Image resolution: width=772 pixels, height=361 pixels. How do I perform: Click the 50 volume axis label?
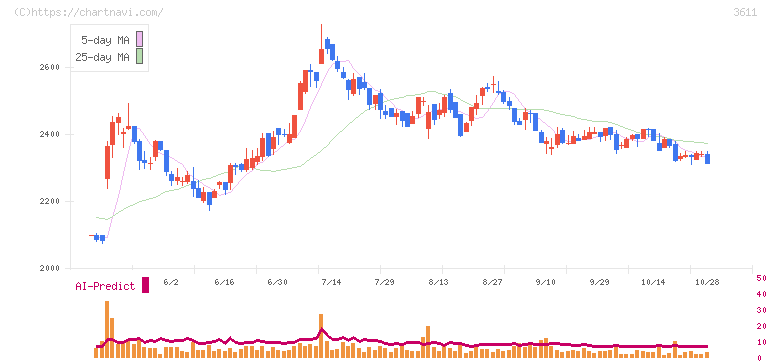[x=762, y=278]
